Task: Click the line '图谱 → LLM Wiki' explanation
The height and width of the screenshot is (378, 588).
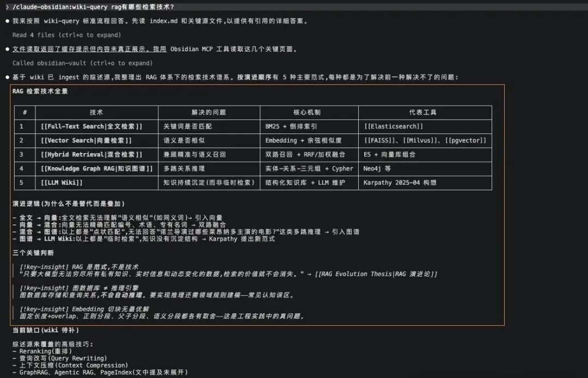Action: tap(144, 239)
